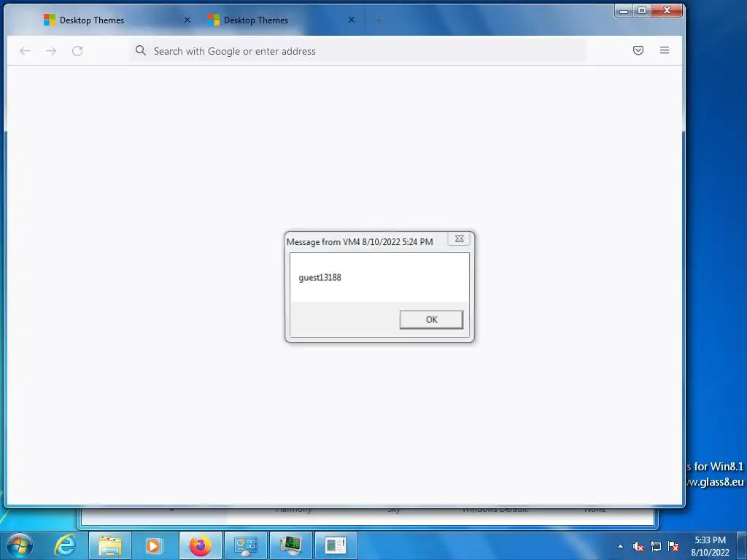Screen dimensions: 747x560
Task: Open the Save to Pocket button
Action: [x=638, y=50]
